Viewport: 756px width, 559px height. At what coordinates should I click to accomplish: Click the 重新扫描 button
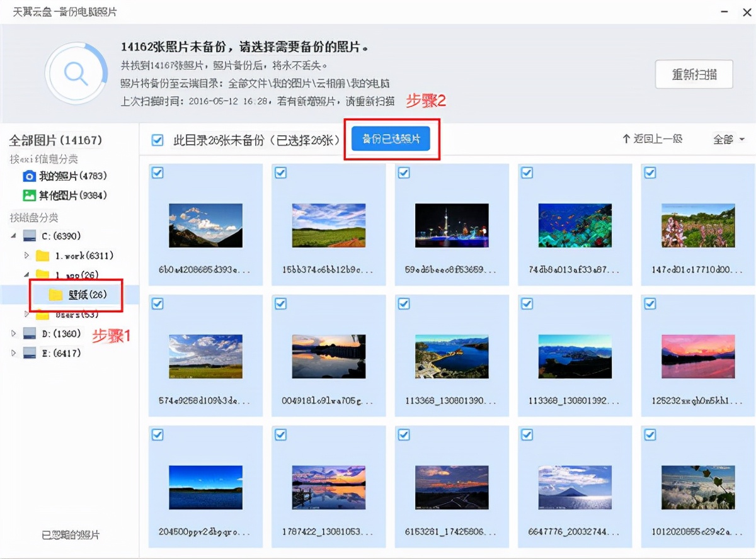point(694,74)
